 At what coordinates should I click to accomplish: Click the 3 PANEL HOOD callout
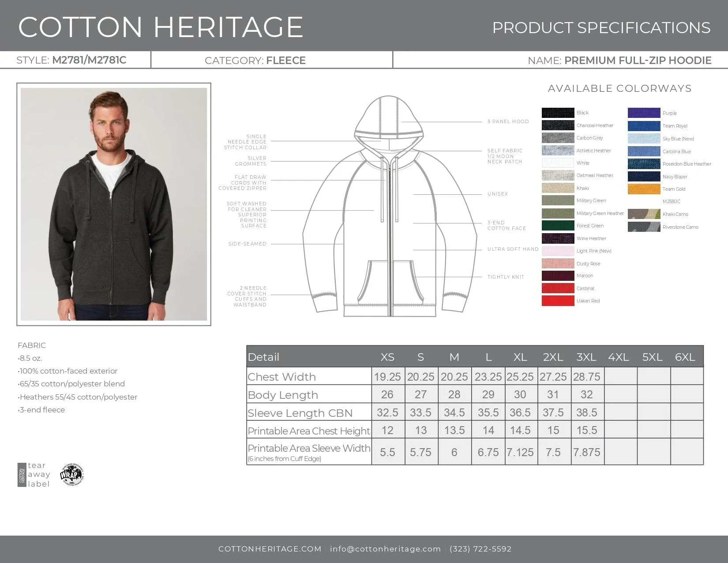(508, 121)
